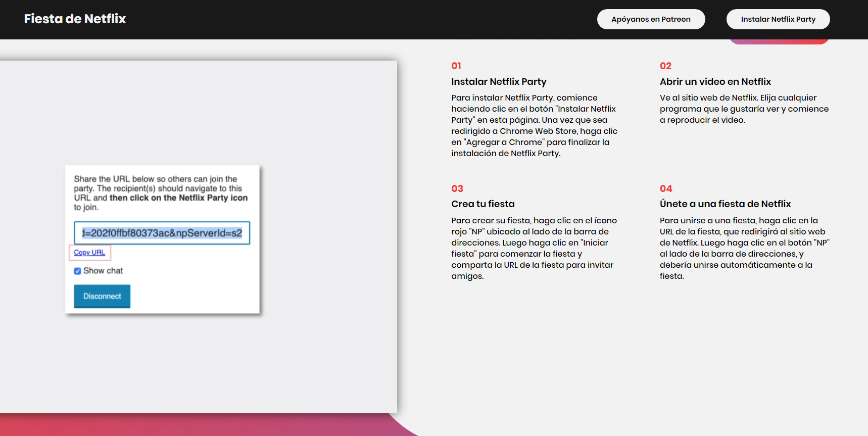This screenshot has width=868, height=436.
Task: Click the Disconnect button
Action: point(102,296)
